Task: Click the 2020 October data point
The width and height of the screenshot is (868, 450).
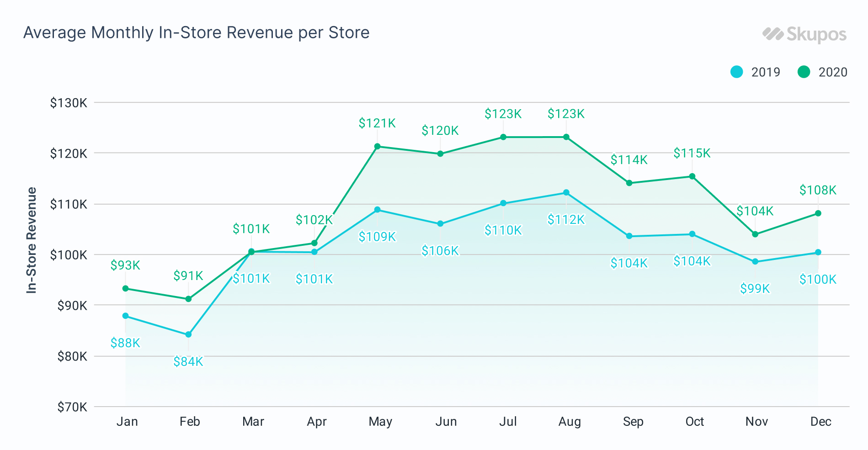Action: pyautogui.click(x=692, y=176)
